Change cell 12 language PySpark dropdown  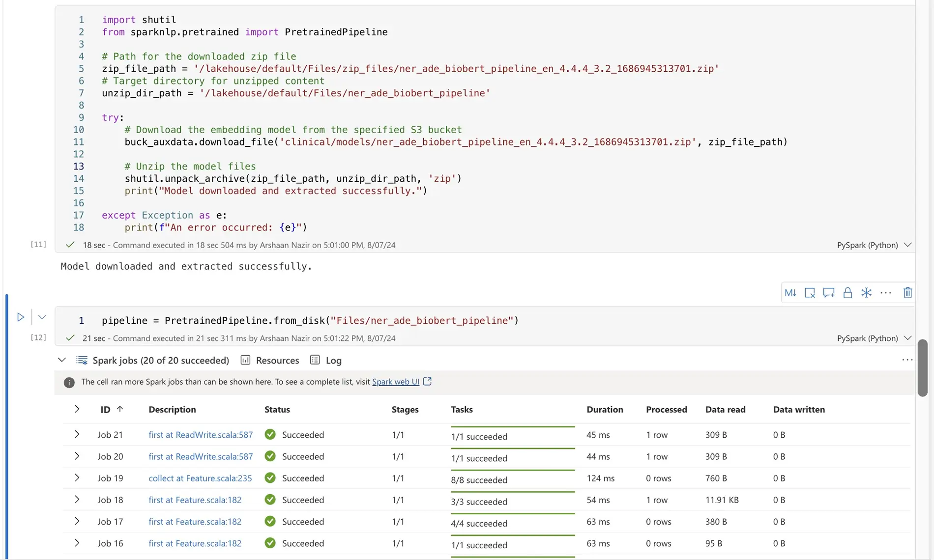click(x=874, y=338)
